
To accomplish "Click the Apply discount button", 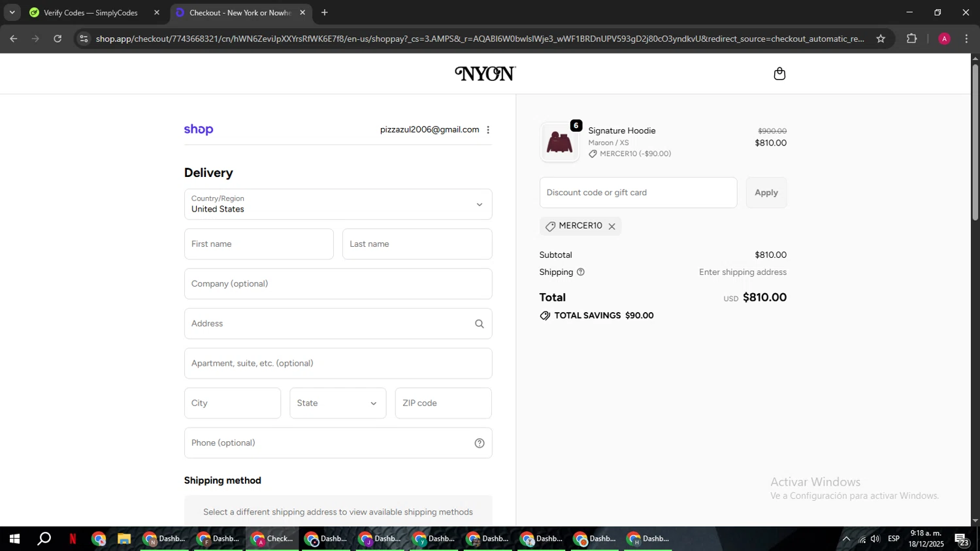I will (766, 193).
